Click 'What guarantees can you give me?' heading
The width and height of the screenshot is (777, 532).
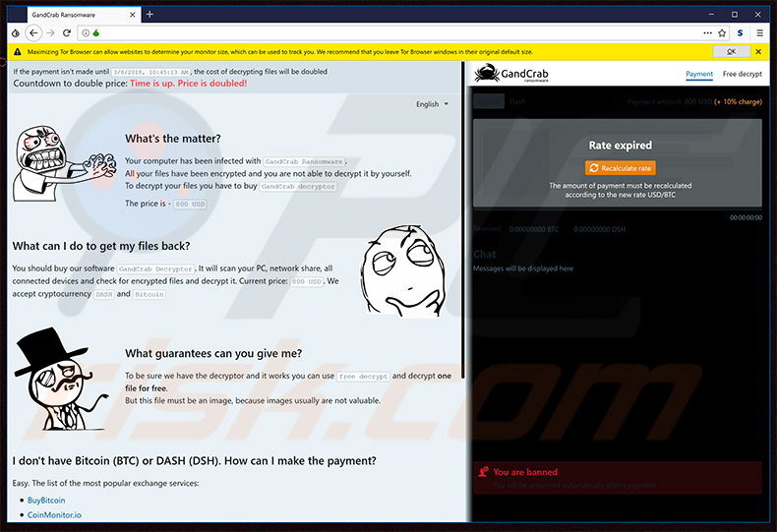(x=213, y=353)
